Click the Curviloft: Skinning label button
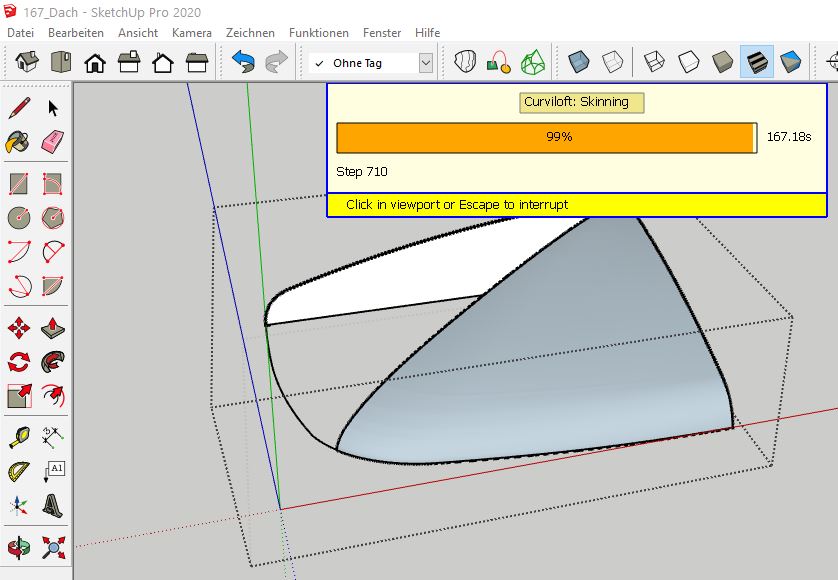 (x=581, y=102)
